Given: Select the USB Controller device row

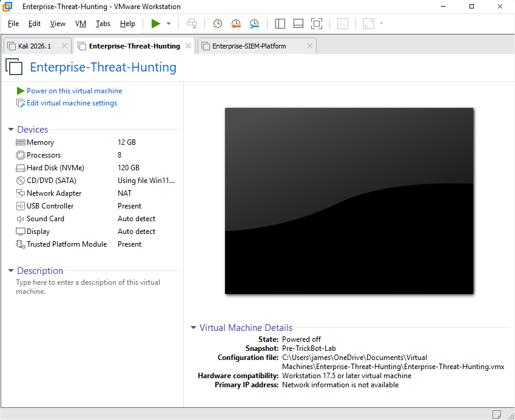Looking at the screenshot, I should point(96,206).
